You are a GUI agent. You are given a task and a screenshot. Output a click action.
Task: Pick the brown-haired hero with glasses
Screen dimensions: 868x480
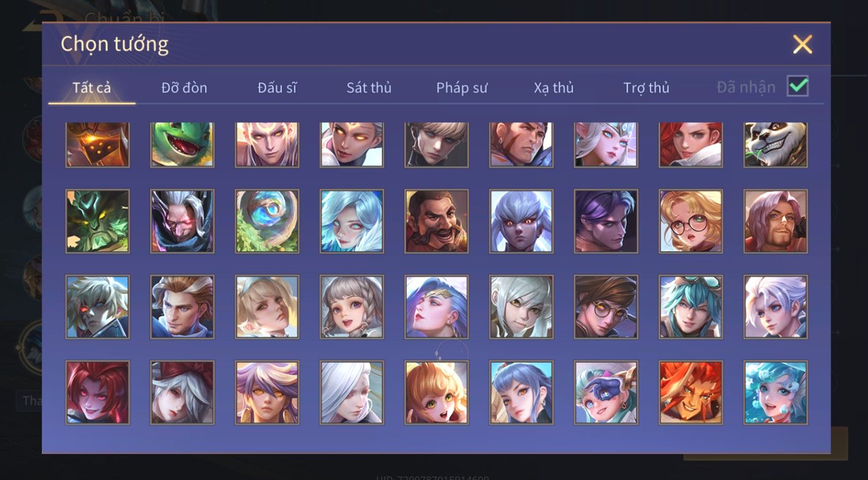pyautogui.click(x=606, y=307)
